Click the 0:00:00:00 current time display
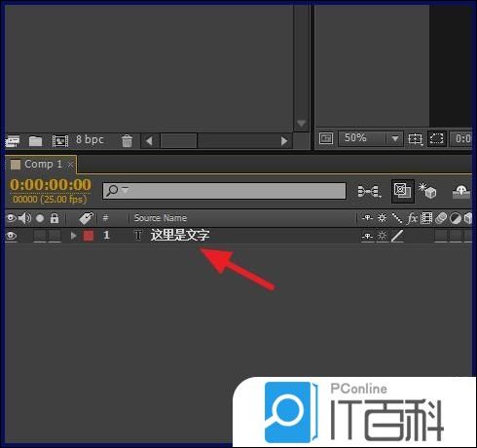Image resolution: width=477 pixels, height=448 pixels. click(51, 185)
